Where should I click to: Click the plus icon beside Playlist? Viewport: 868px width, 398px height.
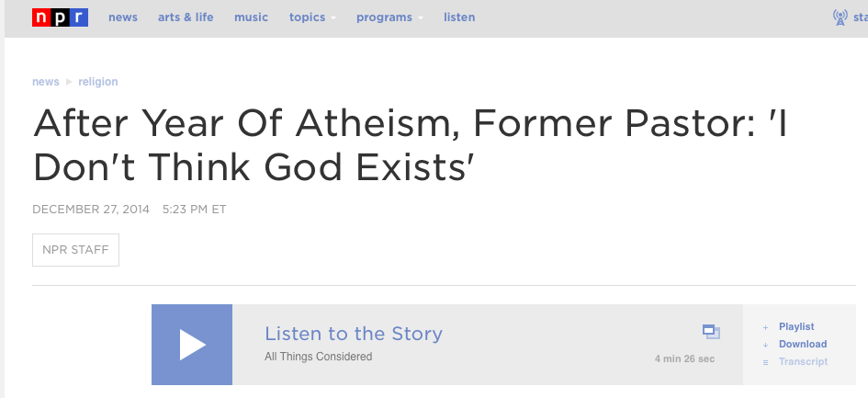click(766, 327)
